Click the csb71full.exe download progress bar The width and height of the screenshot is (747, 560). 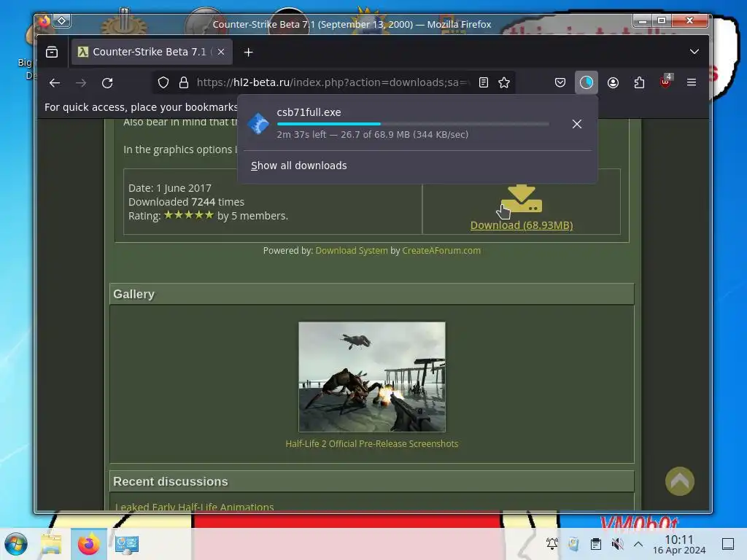click(413, 124)
